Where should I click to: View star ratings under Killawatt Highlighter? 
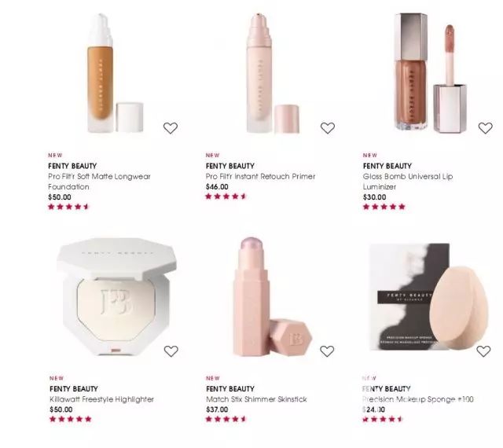71,419
